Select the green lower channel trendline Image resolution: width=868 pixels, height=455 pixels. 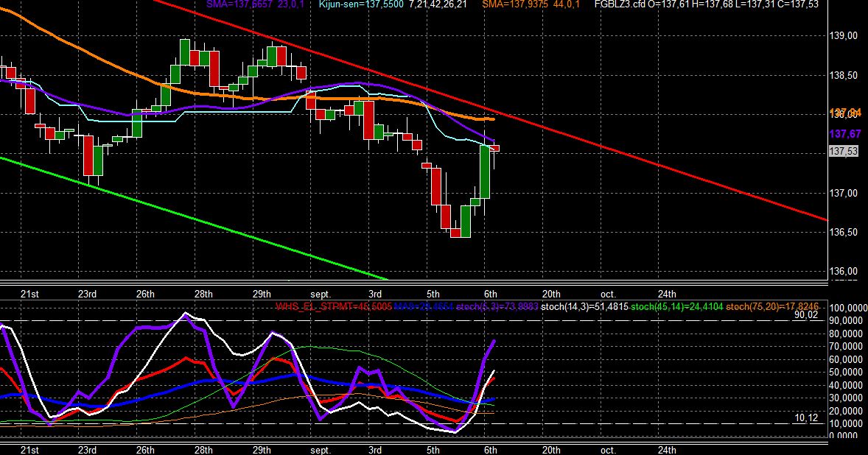194,219
